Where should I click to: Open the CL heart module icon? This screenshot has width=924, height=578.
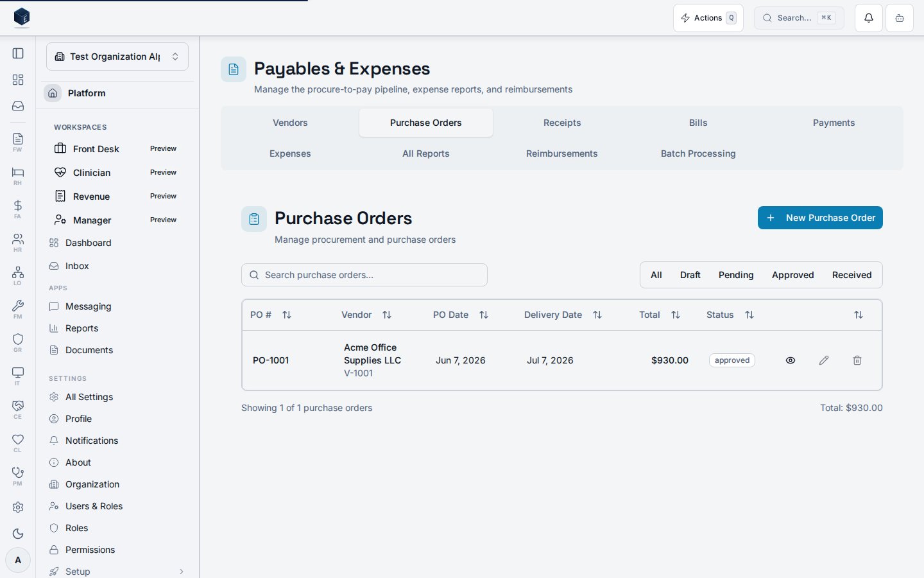(x=18, y=442)
